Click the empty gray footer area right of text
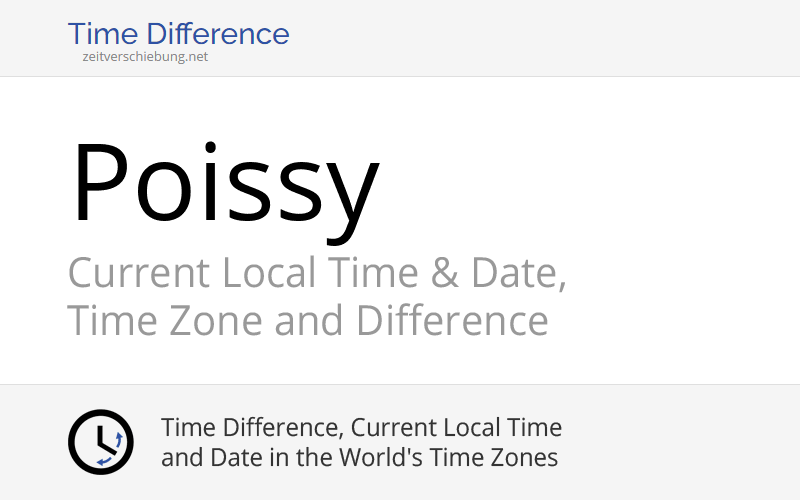The image size is (800, 500). pyautogui.click(x=690, y=442)
